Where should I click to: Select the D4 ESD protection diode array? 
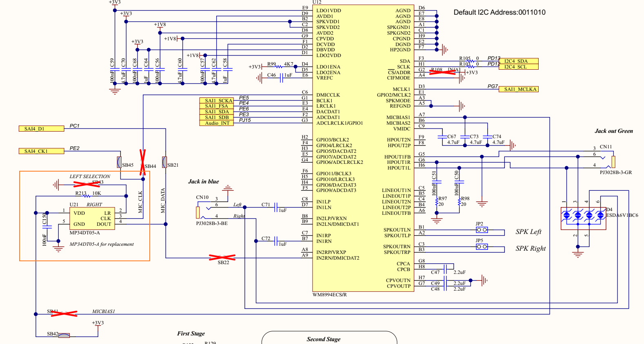point(583,218)
